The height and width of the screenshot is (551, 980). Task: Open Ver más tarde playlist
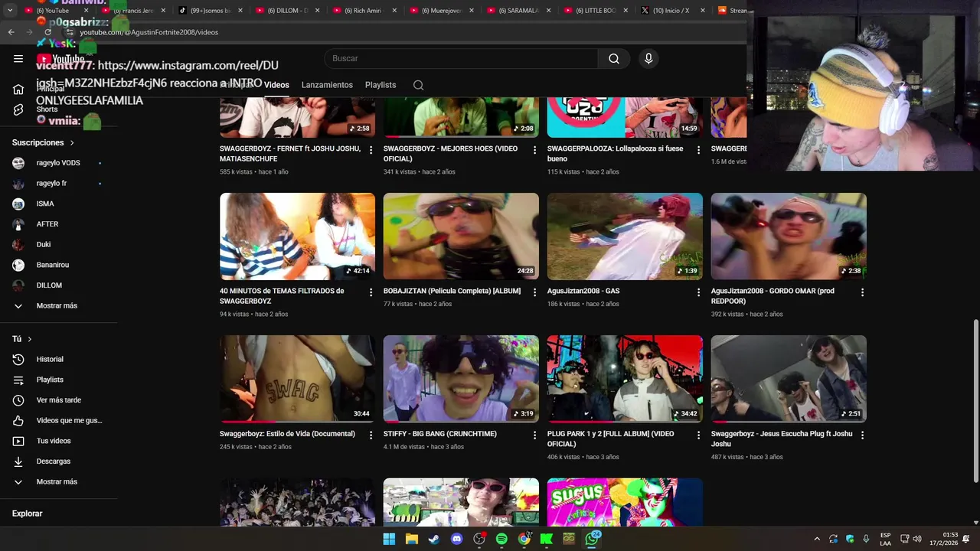pos(59,400)
